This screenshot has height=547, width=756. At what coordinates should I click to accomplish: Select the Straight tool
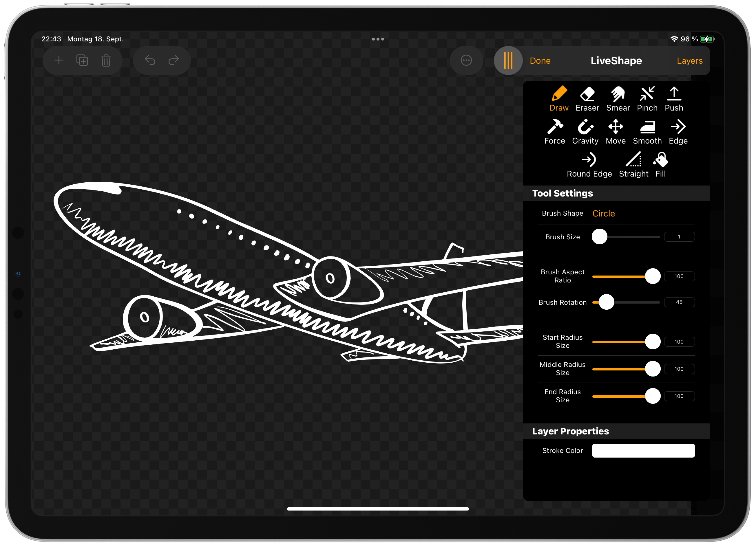coord(633,165)
